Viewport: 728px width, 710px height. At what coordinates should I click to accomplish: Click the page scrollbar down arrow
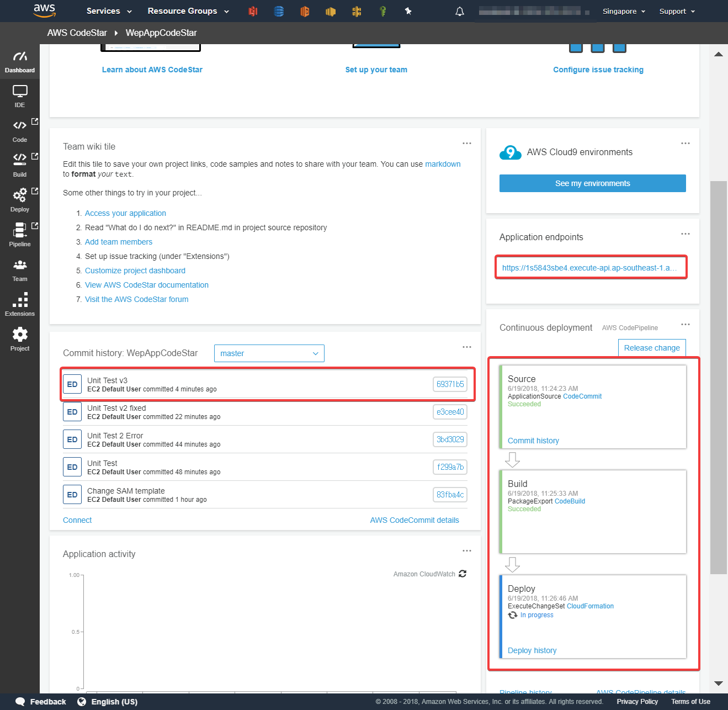pos(719,683)
